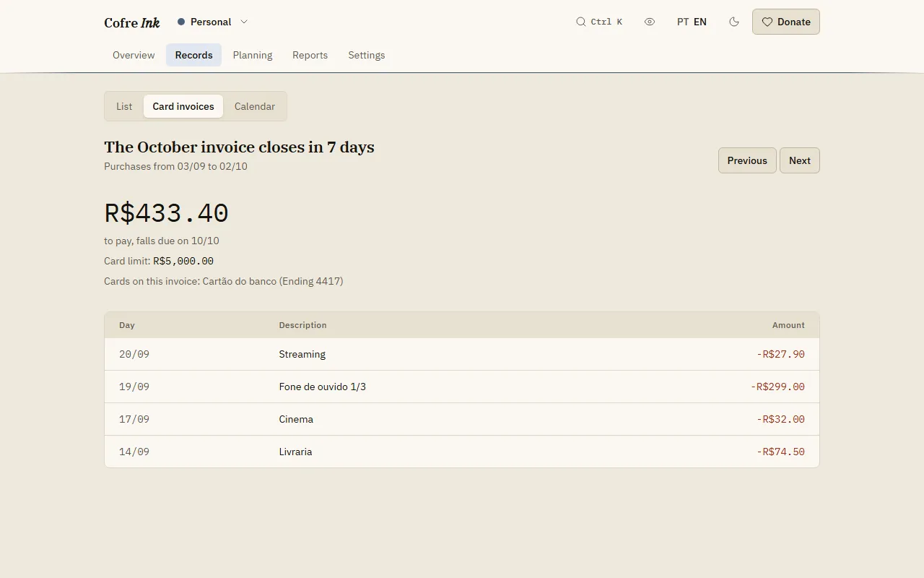Click the Cofre Ink logo
The image size is (924, 578).
tap(132, 22)
